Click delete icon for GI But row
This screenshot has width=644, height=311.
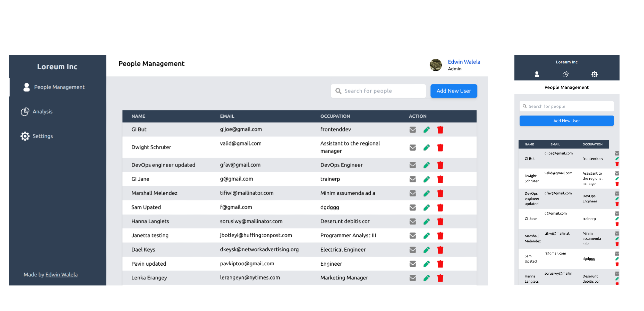point(440,130)
